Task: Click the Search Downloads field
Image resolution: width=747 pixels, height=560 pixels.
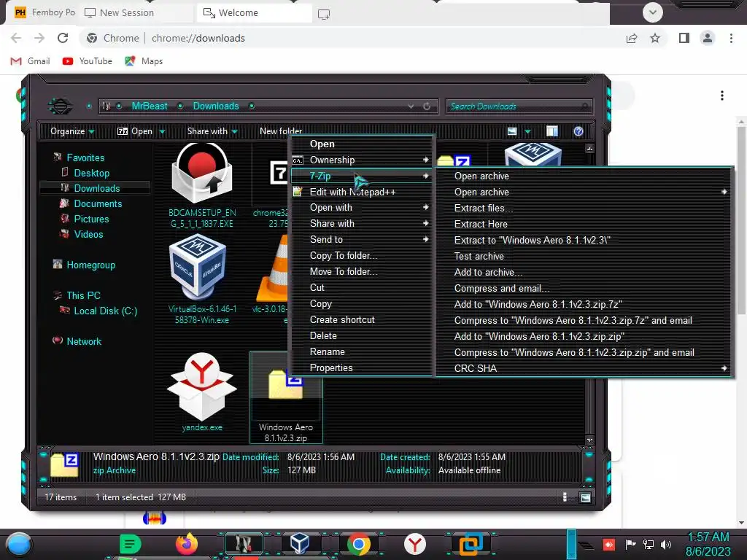Action: pyautogui.click(x=519, y=106)
